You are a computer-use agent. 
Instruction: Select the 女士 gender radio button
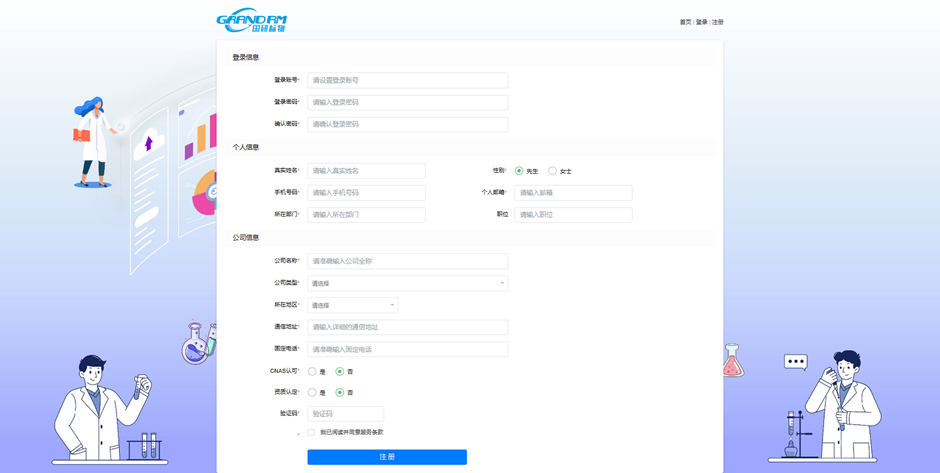(552, 171)
